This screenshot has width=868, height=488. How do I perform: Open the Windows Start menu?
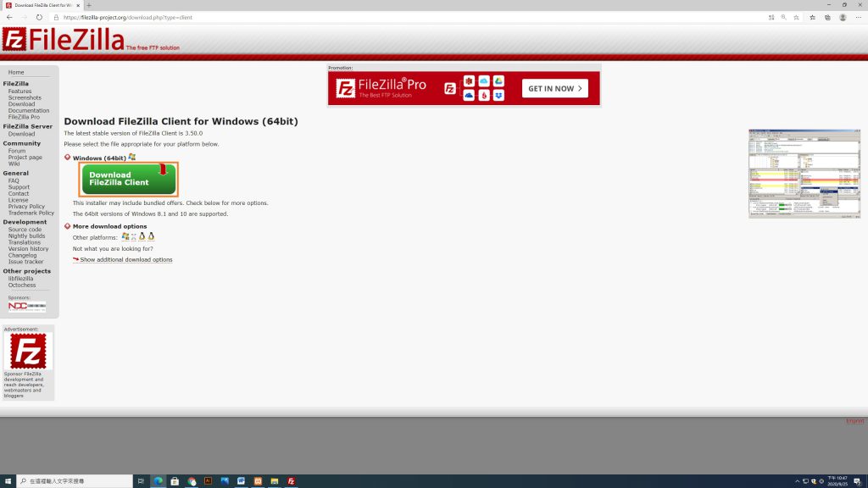[x=8, y=481]
